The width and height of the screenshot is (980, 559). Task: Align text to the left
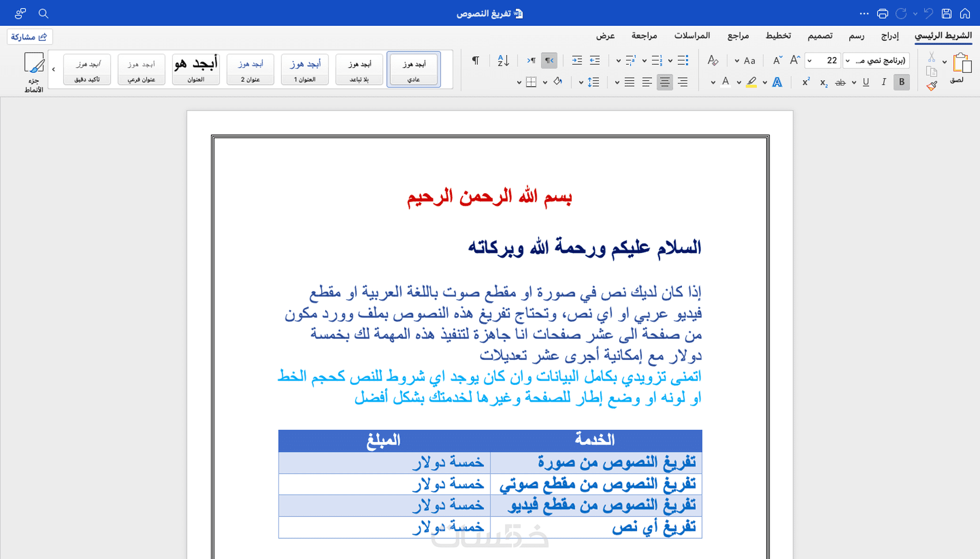647,82
